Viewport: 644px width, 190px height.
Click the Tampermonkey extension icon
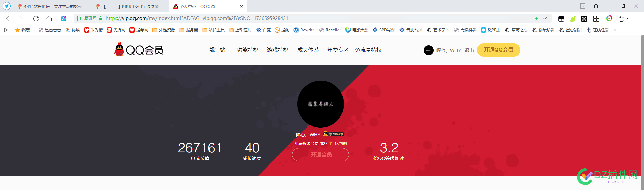561,19
